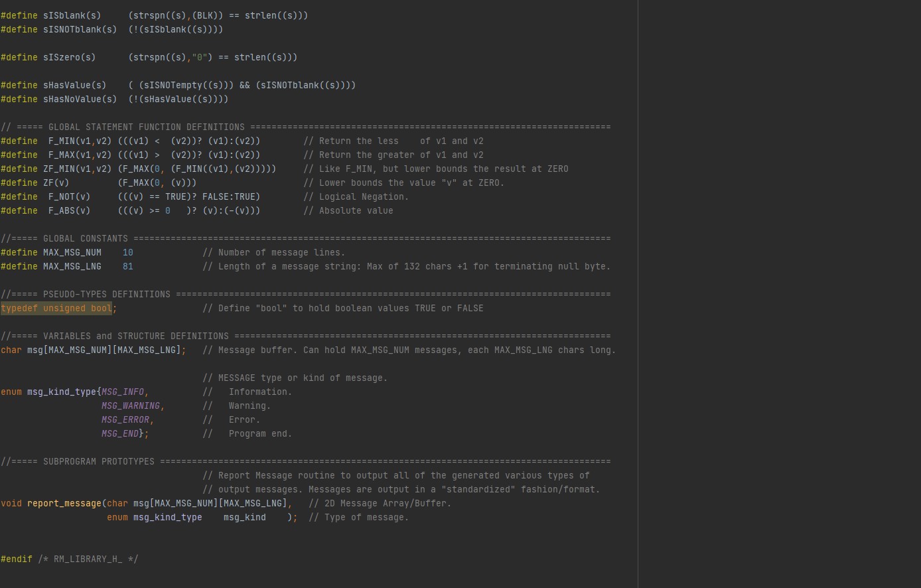Click the F_ABS(v) macro name

click(70, 211)
